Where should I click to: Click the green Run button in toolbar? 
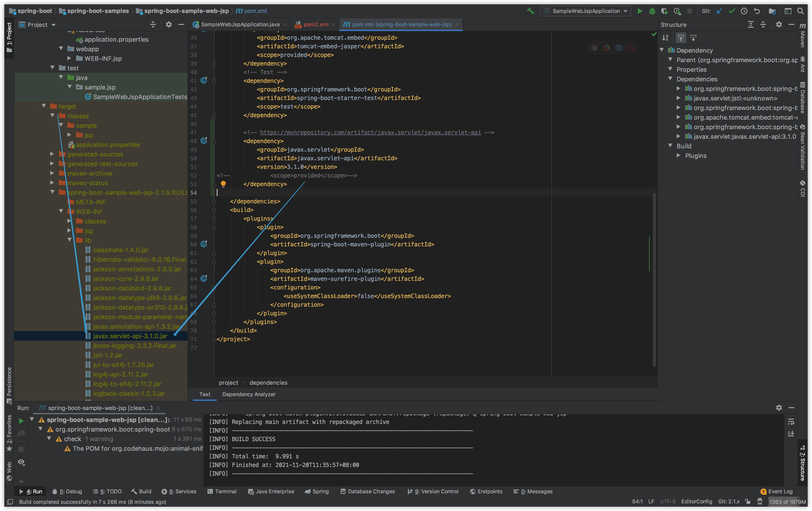pos(639,11)
